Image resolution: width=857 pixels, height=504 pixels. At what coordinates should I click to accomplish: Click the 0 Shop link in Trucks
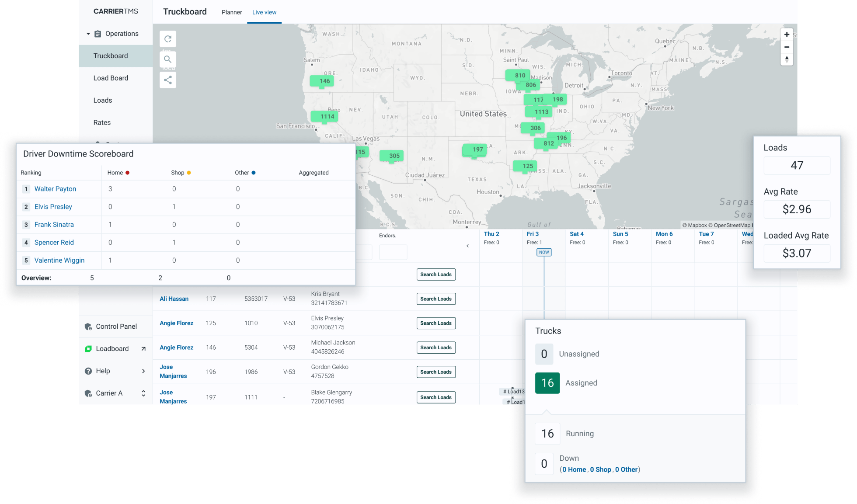tap(600, 469)
